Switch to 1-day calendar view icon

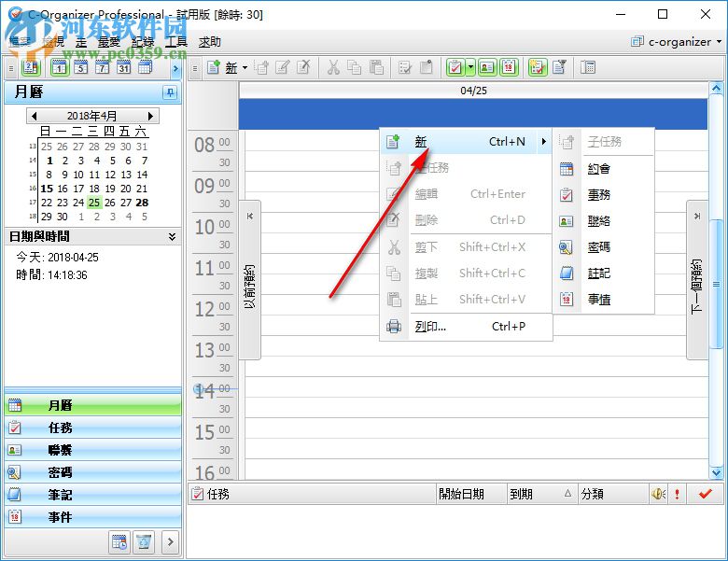tap(59, 68)
